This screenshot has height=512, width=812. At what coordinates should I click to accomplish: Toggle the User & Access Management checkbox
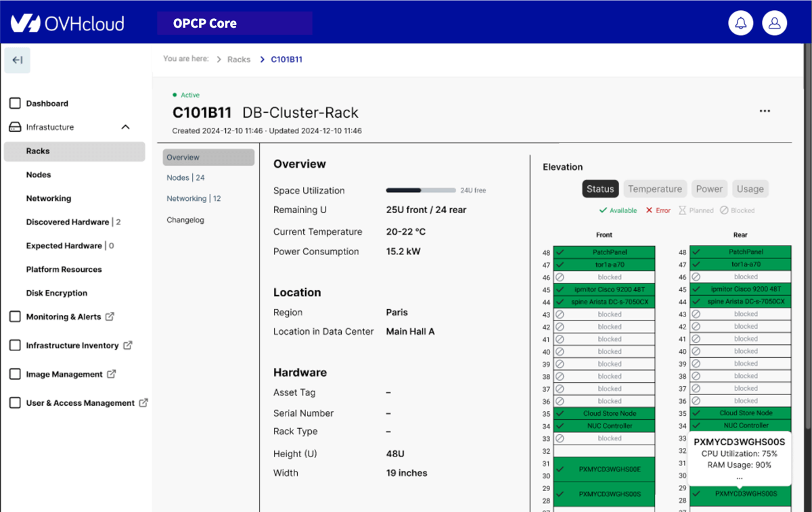[15, 403]
